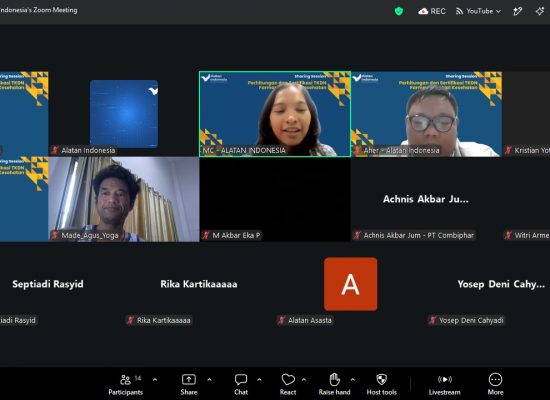Click muted mic icon beside M Akbar Eka P
Screen dimensions: 550x400
[x=206, y=235]
